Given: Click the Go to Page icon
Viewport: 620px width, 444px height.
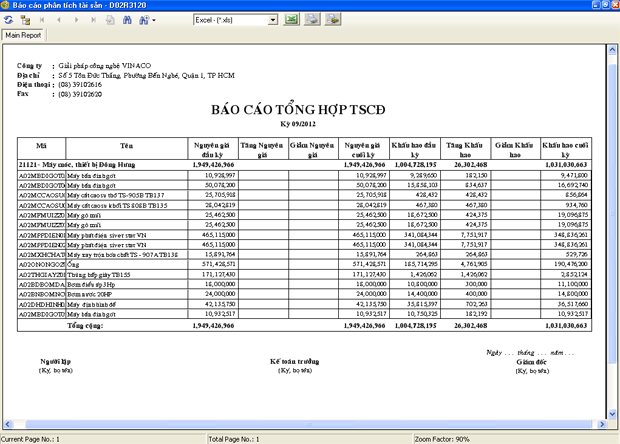Looking at the screenshot, I should pos(110,20).
